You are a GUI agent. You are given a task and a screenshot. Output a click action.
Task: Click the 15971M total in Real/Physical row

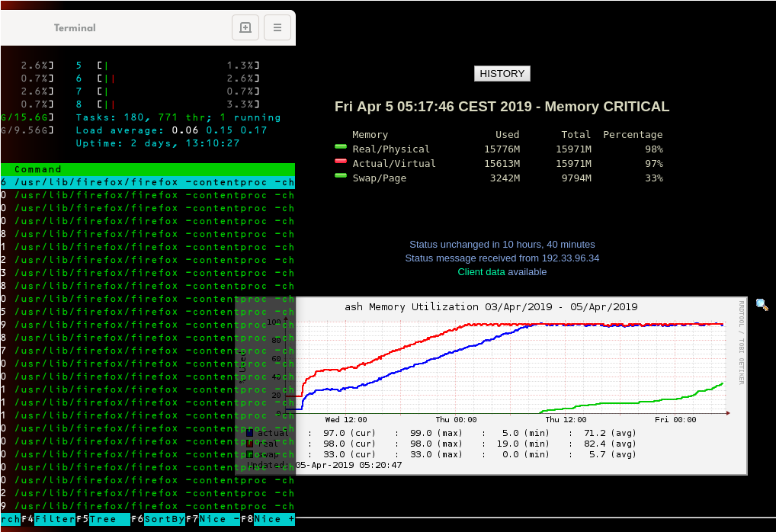[573, 149]
